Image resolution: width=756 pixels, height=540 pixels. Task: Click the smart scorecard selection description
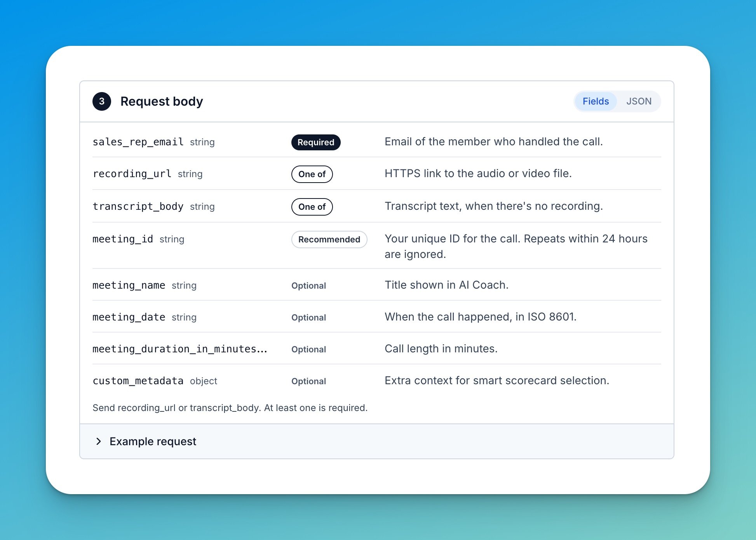point(497,380)
